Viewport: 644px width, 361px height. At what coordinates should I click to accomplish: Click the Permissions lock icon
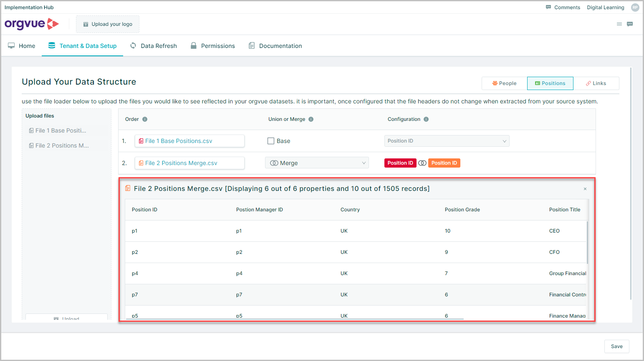(194, 45)
